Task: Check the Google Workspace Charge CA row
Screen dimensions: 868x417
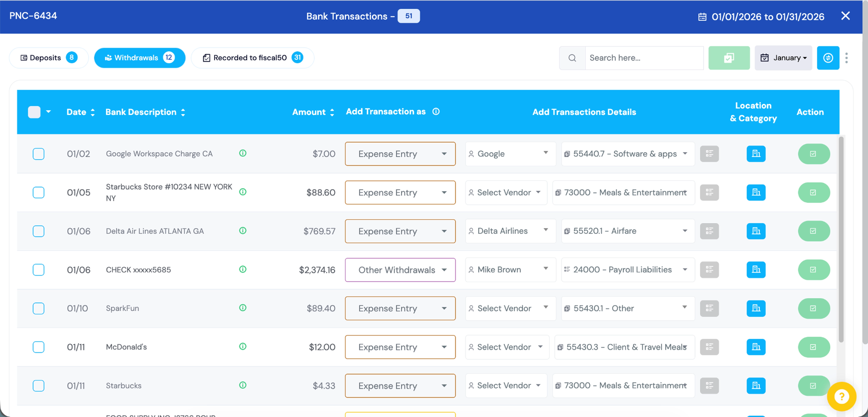Action: click(x=38, y=154)
